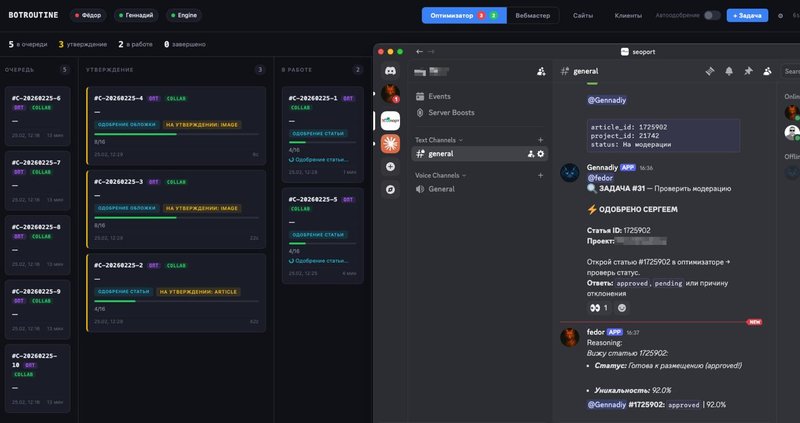Screen dimensions: 800x423
Task: Open Сайты menu item
Action: tap(583, 16)
